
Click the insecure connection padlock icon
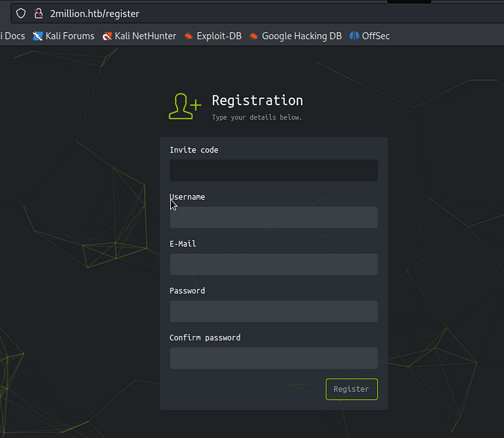(39, 13)
